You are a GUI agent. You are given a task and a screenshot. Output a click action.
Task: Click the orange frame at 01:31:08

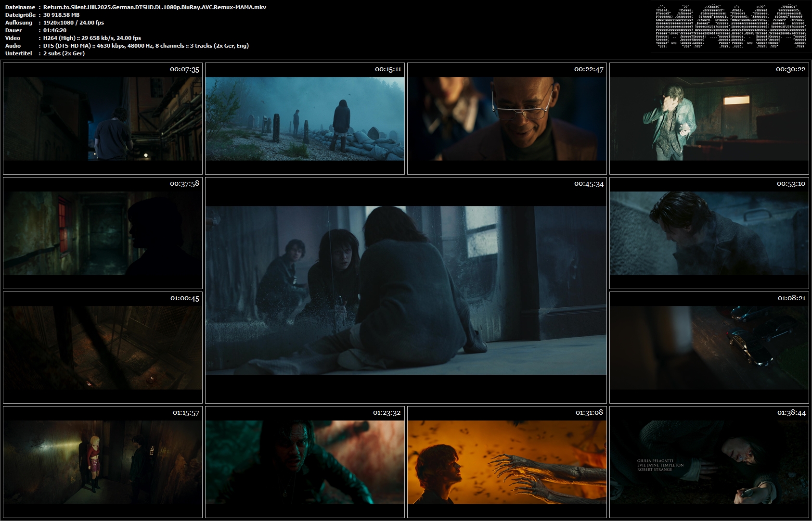click(x=507, y=462)
